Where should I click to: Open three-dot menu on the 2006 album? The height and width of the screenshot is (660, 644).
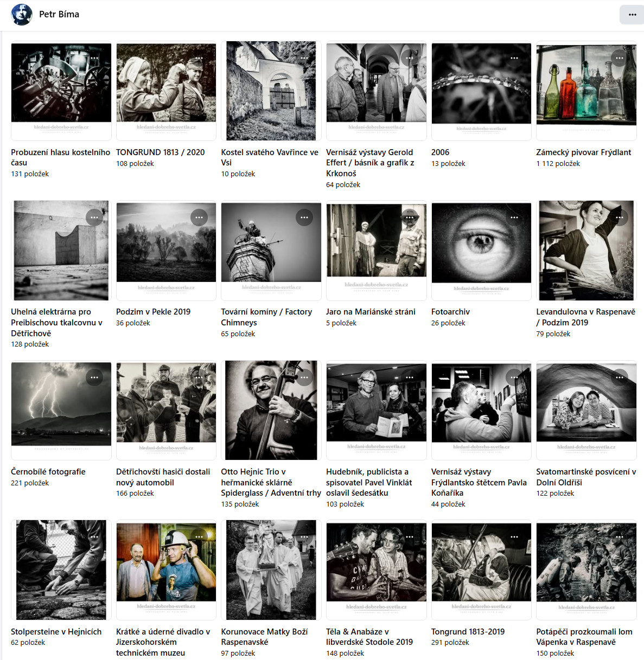[x=514, y=58]
